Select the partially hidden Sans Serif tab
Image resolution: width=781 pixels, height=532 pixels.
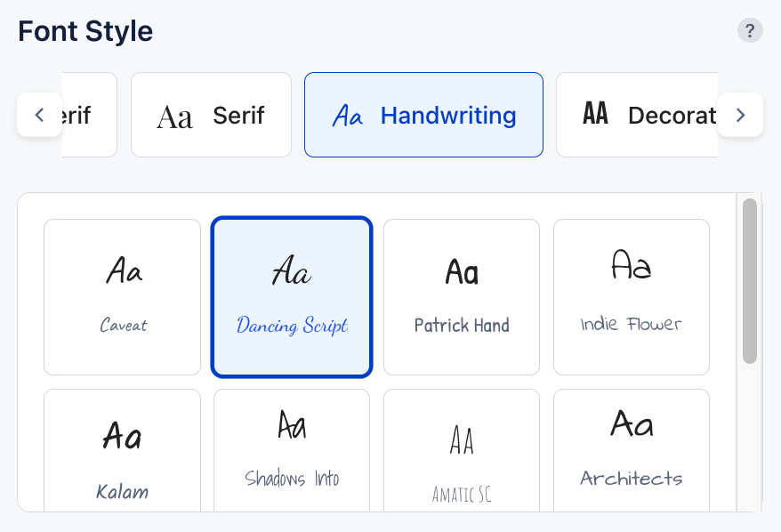tap(90, 115)
